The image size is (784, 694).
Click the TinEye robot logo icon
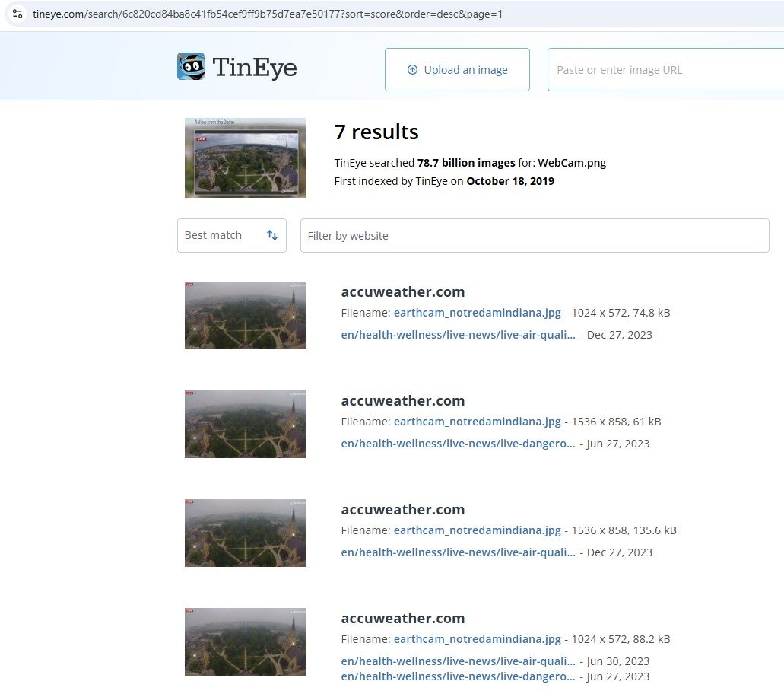pyautogui.click(x=191, y=67)
